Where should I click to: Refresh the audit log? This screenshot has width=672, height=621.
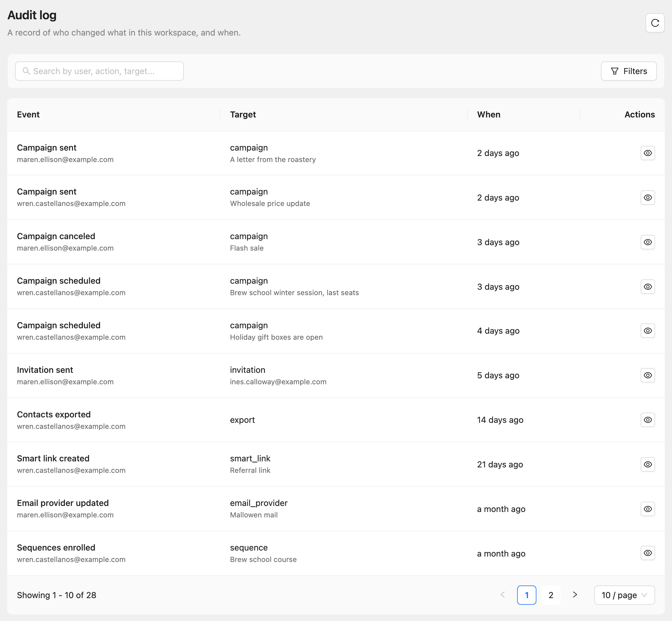tap(655, 23)
